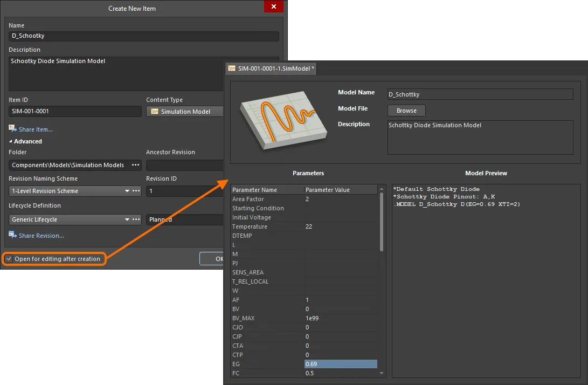
Task: Click the Simulation Model content type icon
Action: (155, 112)
